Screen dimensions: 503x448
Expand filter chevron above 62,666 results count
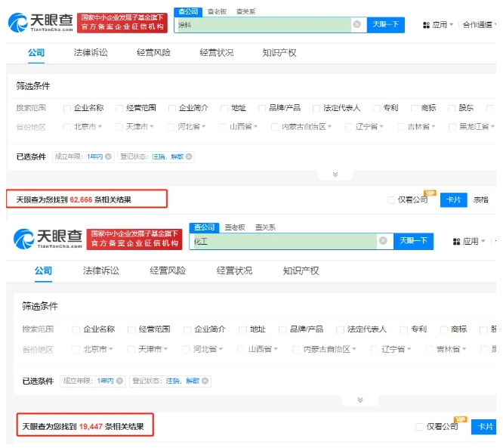pyautogui.click(x=336, y=175)
